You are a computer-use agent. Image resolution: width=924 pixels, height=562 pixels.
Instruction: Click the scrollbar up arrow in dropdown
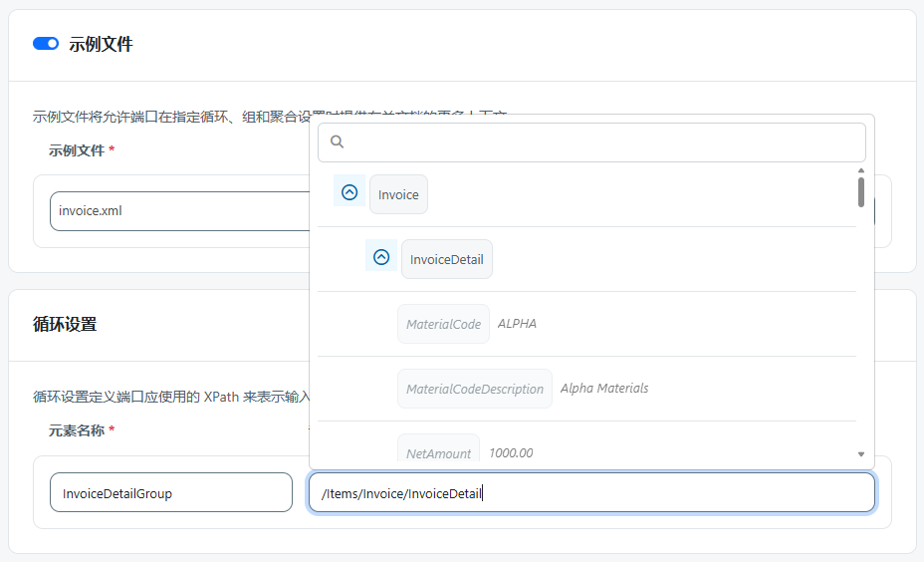coord(860,170)
